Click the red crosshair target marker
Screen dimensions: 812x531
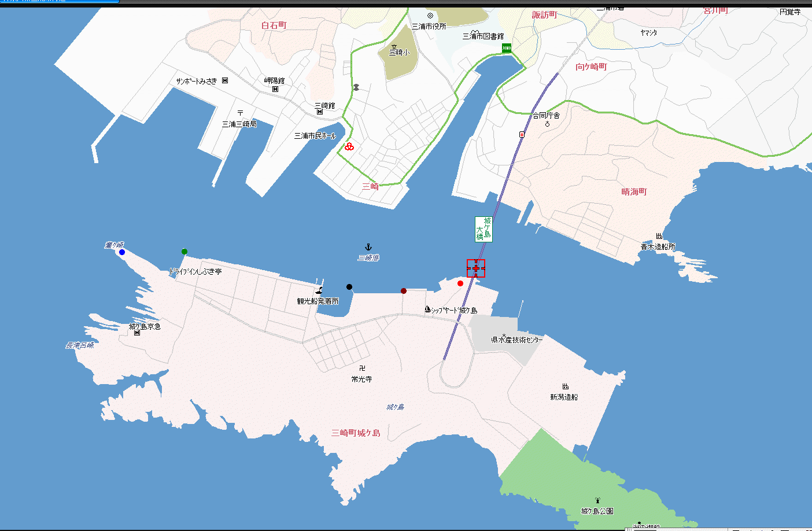(x=476, y=268)
